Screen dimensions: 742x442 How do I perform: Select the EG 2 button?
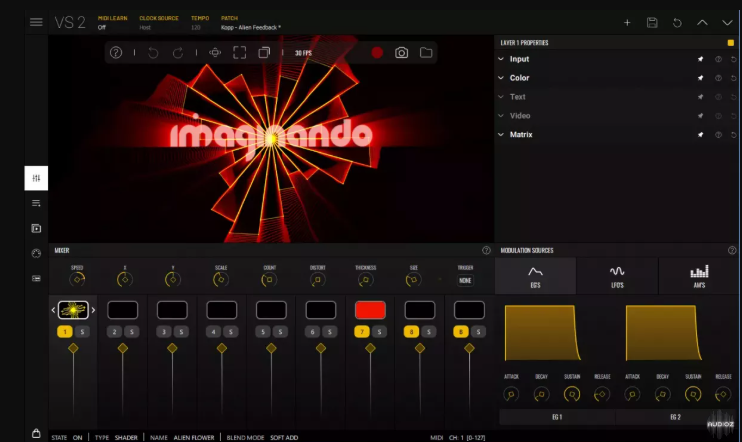[x=676, y=415]
